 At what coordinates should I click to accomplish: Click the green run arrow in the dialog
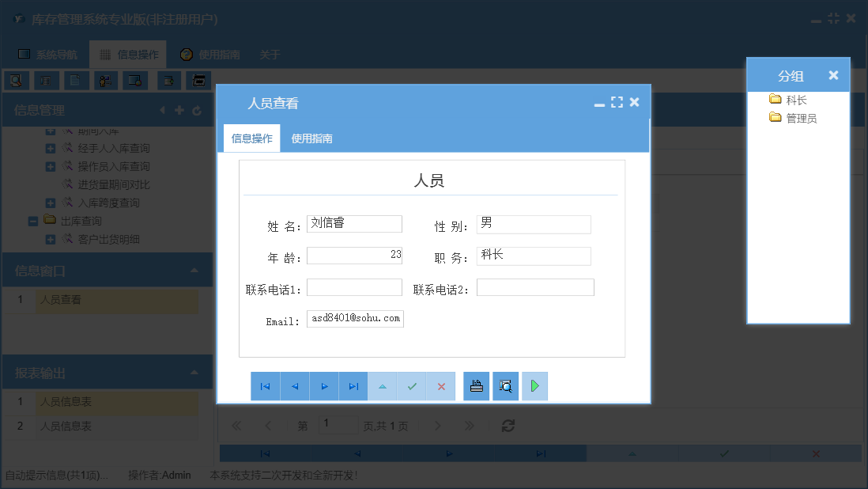tap(534, 385)
